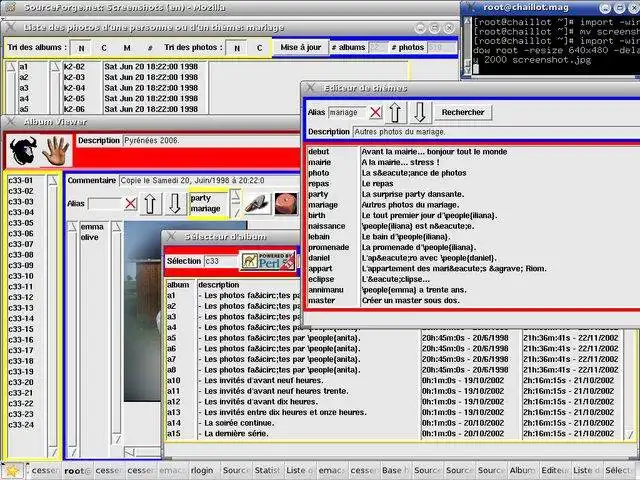Select photo c33-24 in Album Viewer list
This screenshot has height=480, width=640.
coord(21,424)
